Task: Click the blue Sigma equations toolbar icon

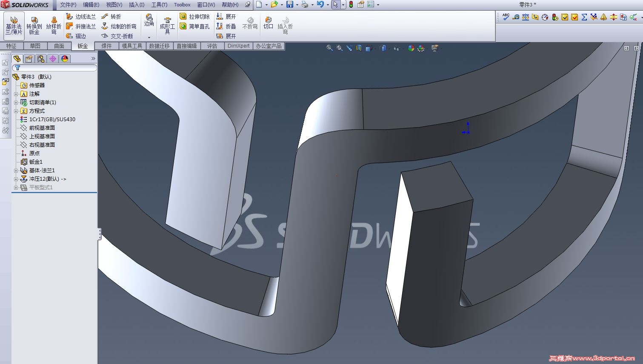Action: tap(584, 17)
